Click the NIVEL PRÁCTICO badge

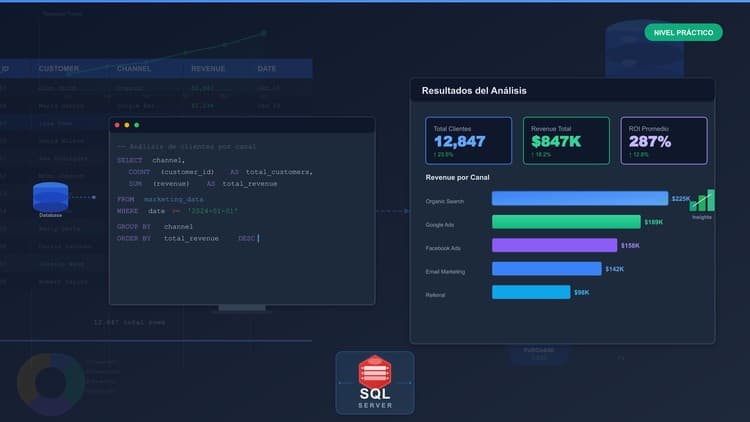(x=683, y=33)
